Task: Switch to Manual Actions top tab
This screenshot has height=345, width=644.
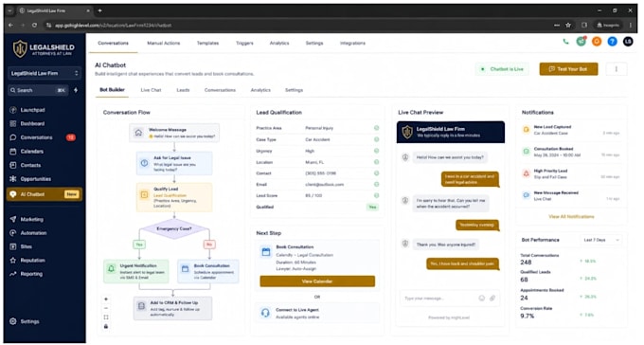Action: pos(164,44)
